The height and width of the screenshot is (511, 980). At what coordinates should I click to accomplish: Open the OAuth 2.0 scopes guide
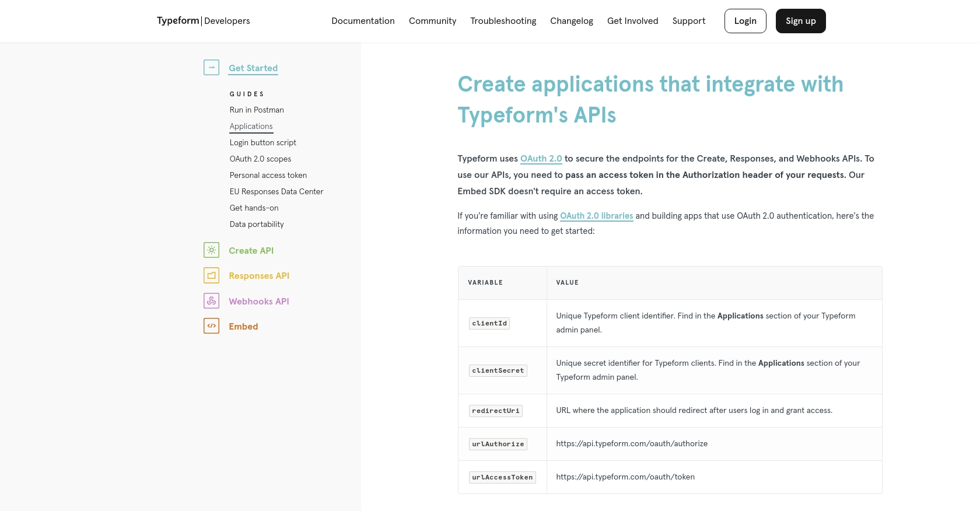pyautogui.click(x=260, y=159)
